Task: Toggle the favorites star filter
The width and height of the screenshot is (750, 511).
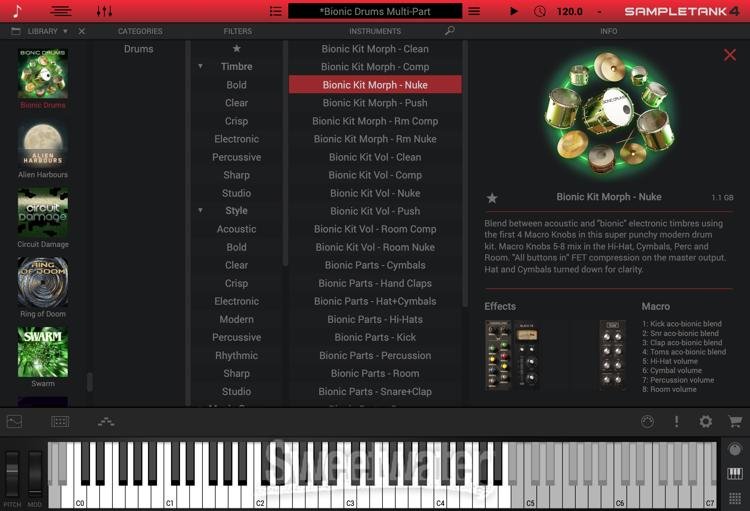Action: tap(237, 49)
